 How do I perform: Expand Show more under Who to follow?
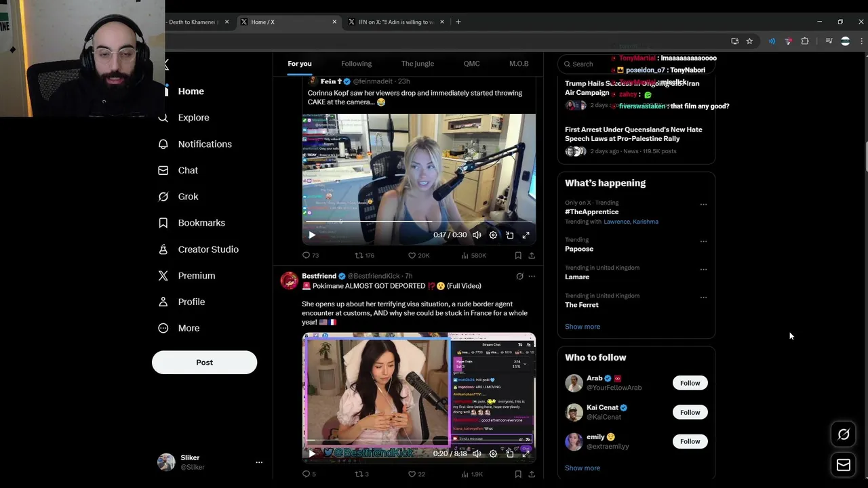583,468
